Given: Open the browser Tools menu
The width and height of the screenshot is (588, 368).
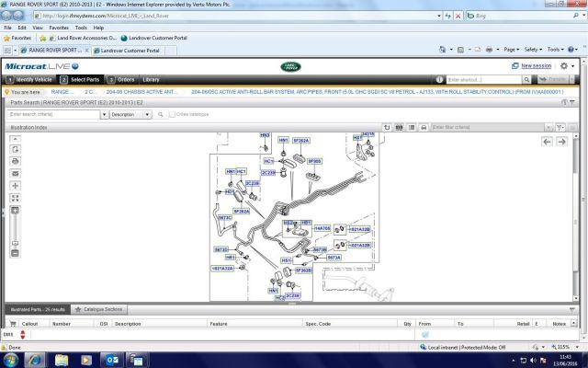Looking at the screenshot, I should pos(81,28).
